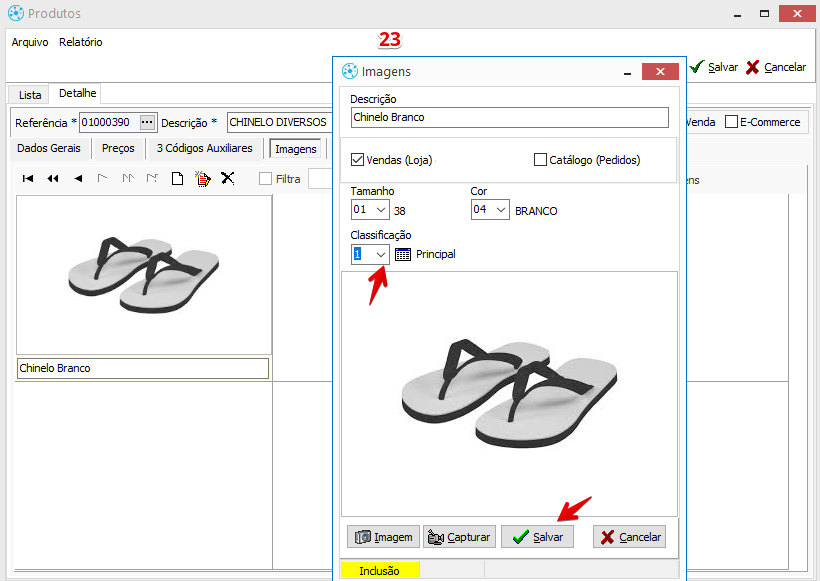Uncheck Vendas (Loja) checkbox
This screenshot has height=581, width=820.
click(358, 159)
